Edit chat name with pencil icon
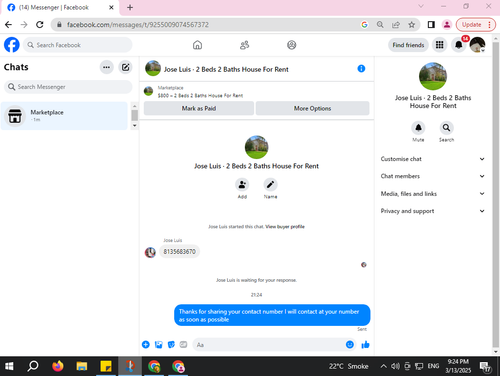This screenshot has width=500, height=376. coord(270,184)
